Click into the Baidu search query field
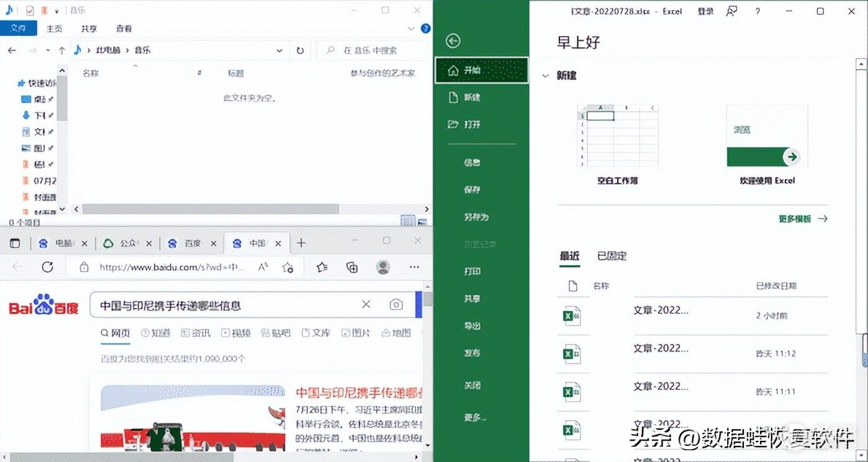The width and height of the screenshot is (868, 462). point(224,305)
